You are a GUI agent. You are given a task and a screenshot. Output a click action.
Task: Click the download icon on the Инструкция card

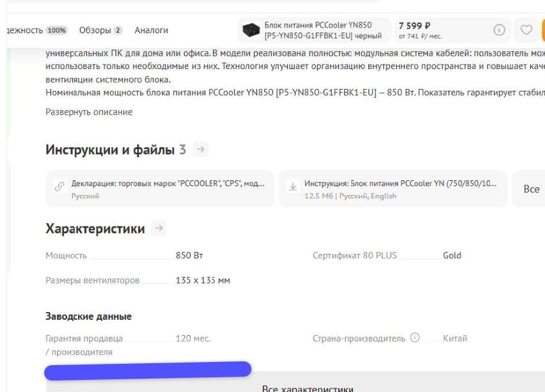(293, 187)
